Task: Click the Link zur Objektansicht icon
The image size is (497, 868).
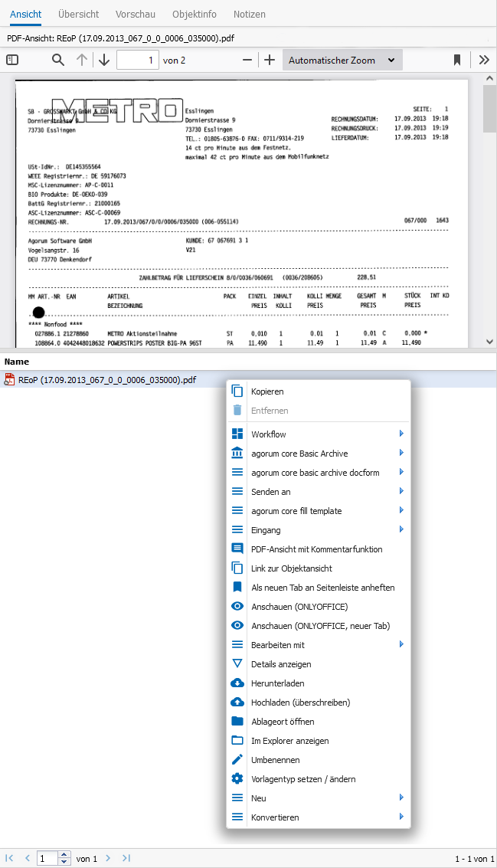Action: tap(237, 568)
